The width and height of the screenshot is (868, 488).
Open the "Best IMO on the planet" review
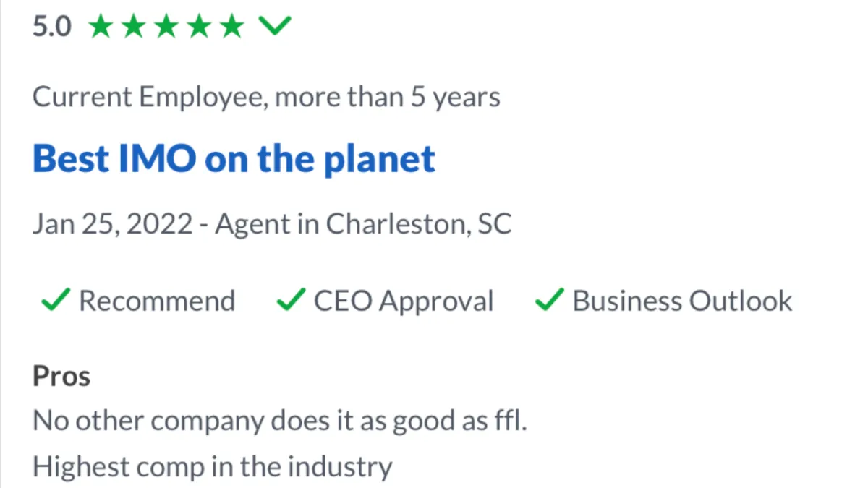(234, 159)
